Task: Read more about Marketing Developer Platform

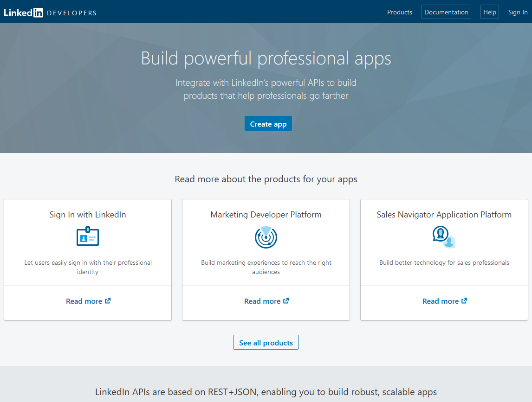Action: pos(266,301)
